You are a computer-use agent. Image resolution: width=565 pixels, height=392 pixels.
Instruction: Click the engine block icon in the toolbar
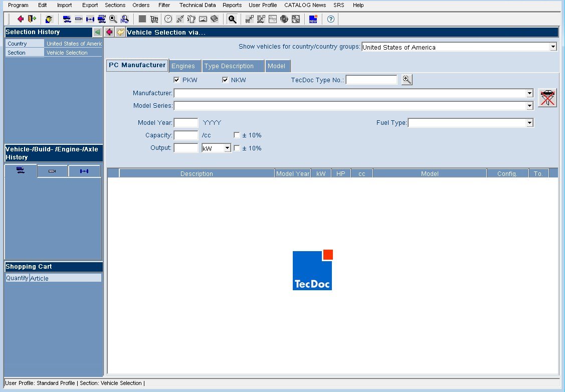79,19
